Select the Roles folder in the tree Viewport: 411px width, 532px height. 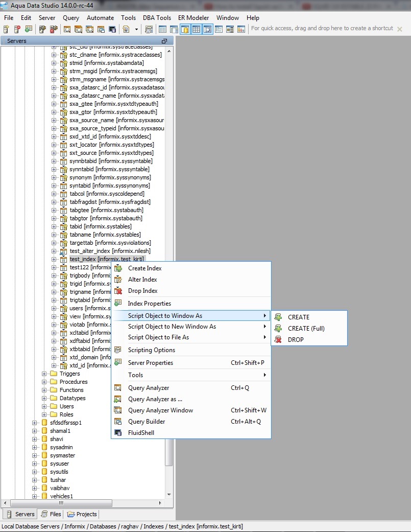tap(66, 414)
